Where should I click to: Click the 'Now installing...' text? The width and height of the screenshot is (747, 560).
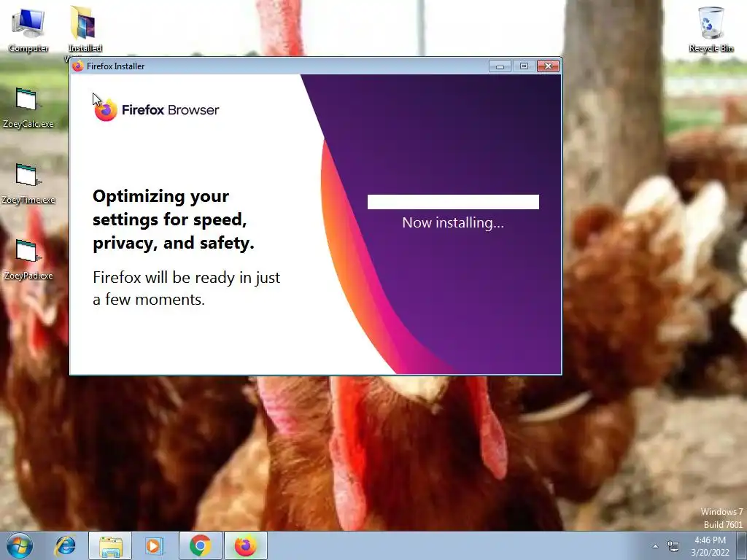pos(452,222)
